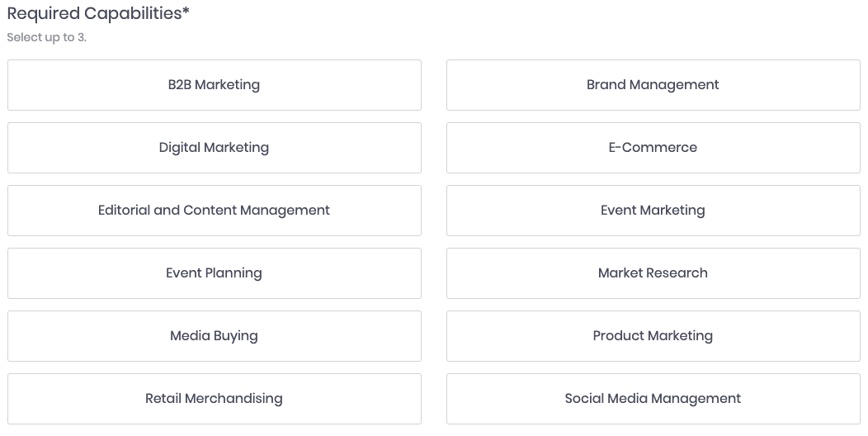This screenshot has height=436, width=868.
Task: Toggle the Event Marketing option
Action: (x=653, y=211)
